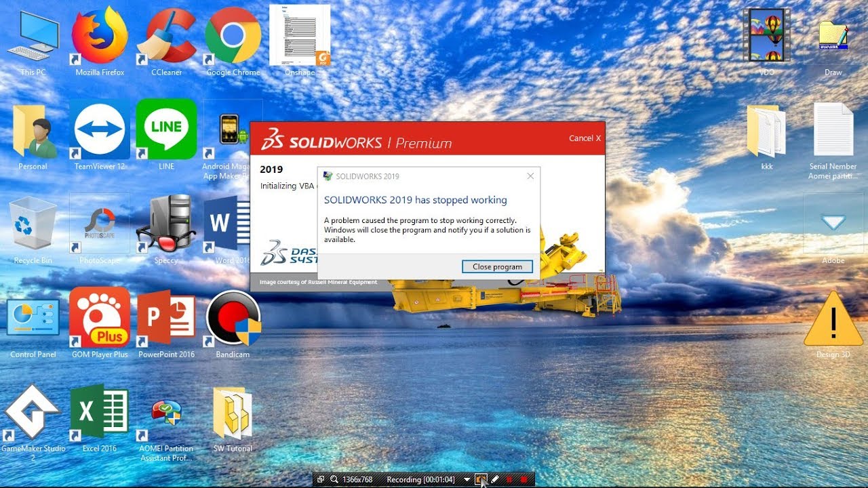Screen dimensions: 868x488
Task: Toggle mouse cursor effect in recorder bar
Action: point(481,479)
